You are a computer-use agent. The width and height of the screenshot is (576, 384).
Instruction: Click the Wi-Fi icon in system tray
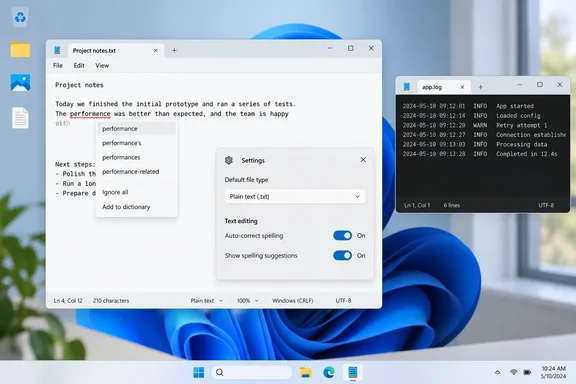click(x=514, y=372)
